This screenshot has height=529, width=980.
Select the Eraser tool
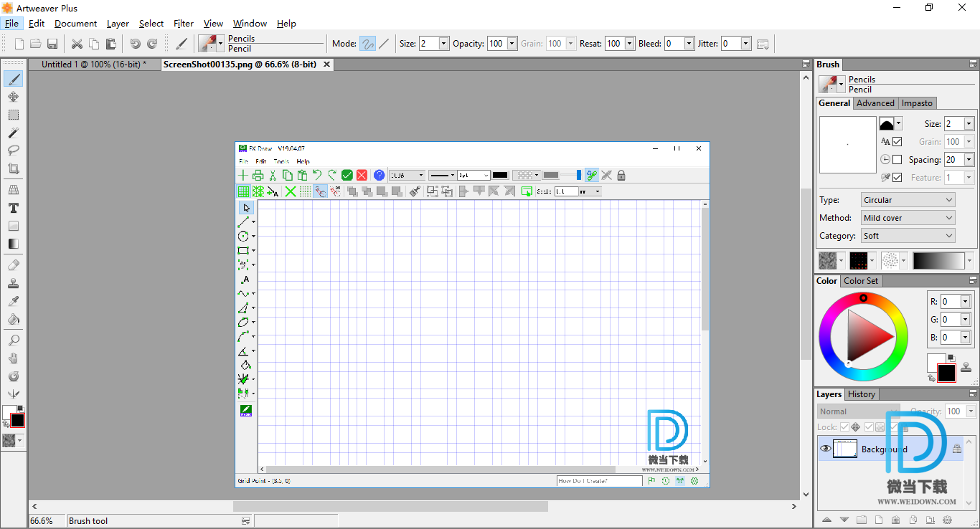(13, 265)
